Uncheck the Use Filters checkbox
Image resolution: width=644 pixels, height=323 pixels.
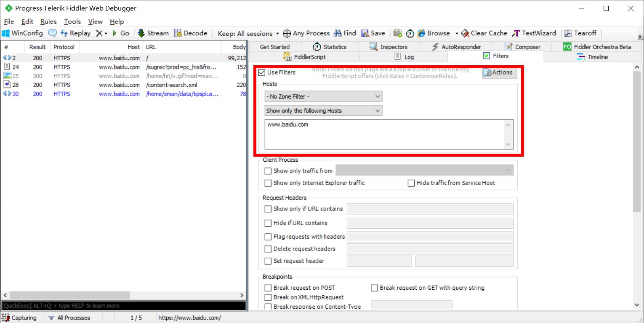tap(262, 72)
